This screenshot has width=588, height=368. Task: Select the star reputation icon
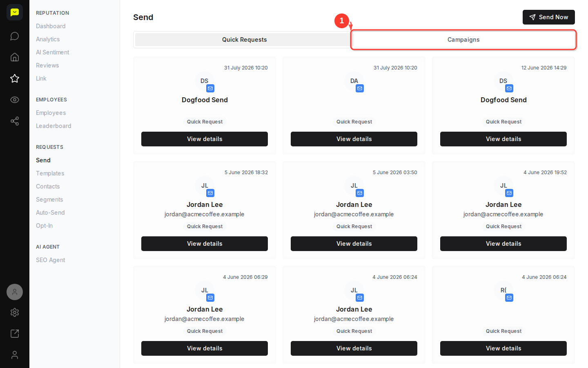tap(15, 79)
